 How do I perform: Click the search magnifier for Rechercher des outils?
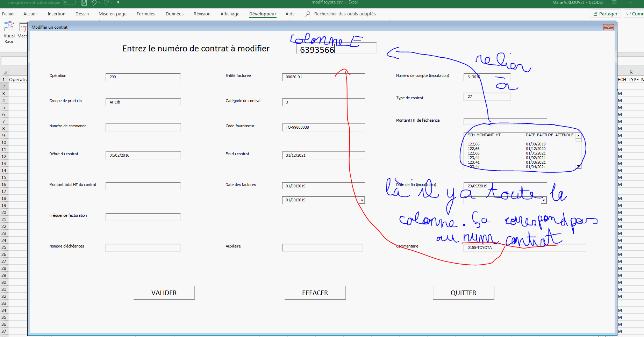[x=308, y=14]
